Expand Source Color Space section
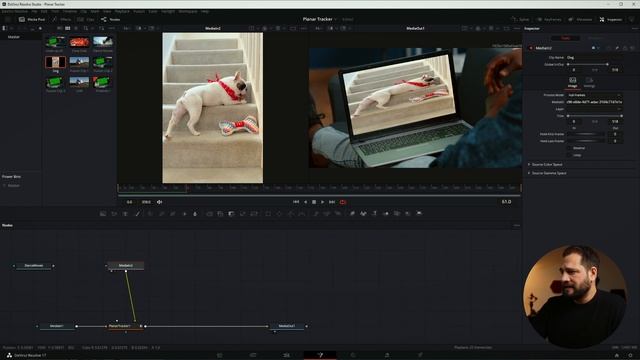 (x=547, y=164)
